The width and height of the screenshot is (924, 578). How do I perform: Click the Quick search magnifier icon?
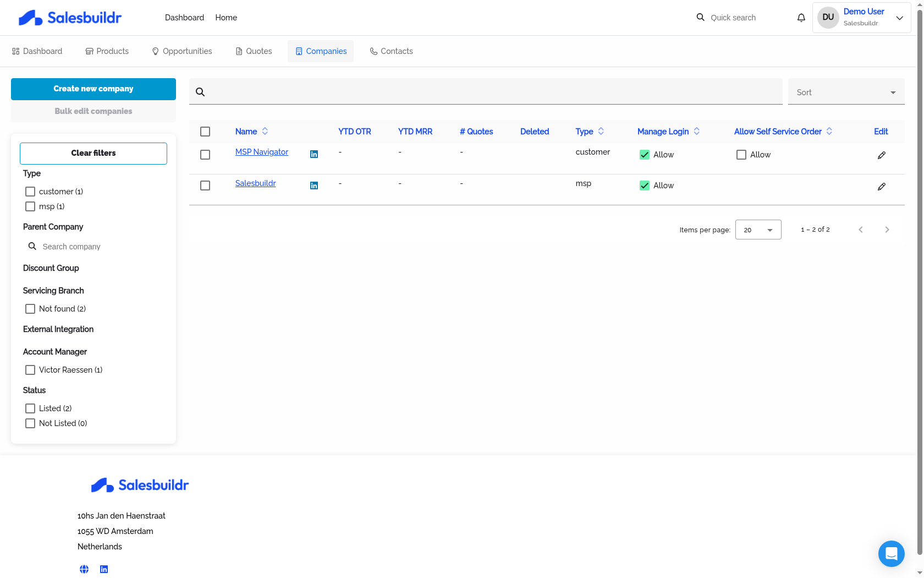click(700, 18)
